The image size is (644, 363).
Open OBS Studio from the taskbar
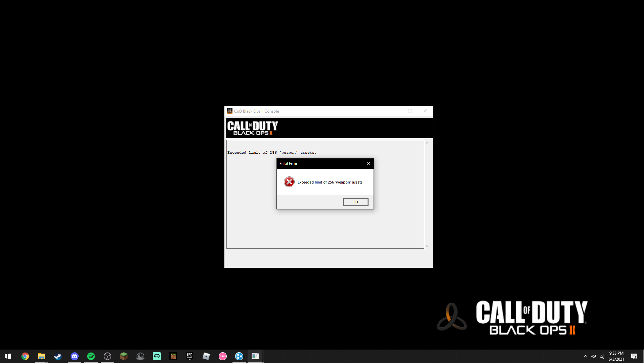pyautogui.click(x=108, y=356)
